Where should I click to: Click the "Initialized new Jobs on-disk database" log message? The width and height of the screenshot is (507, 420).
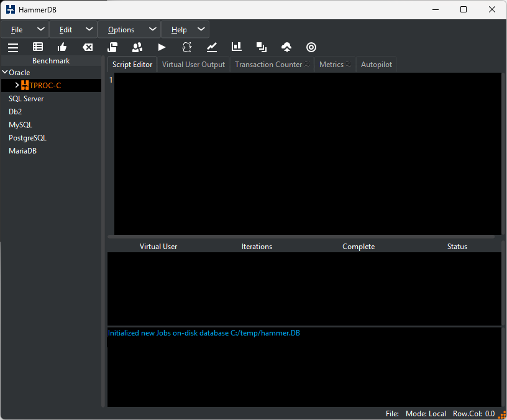pyautogui.click(x=204, y=333)
